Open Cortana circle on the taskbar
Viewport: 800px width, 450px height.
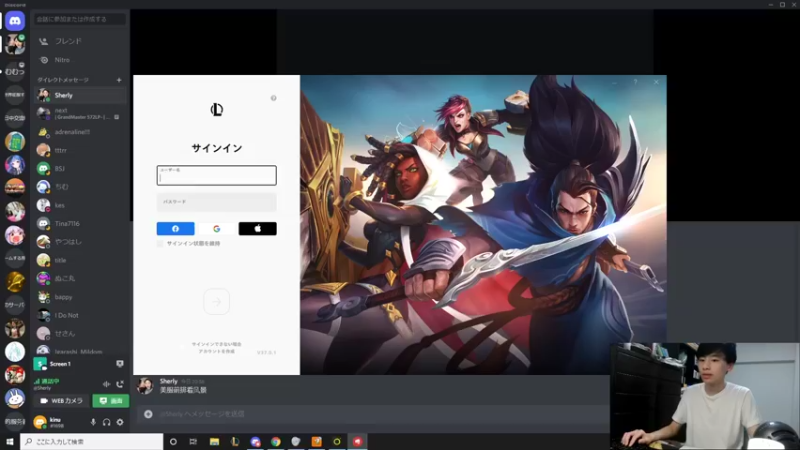[173, 442]
